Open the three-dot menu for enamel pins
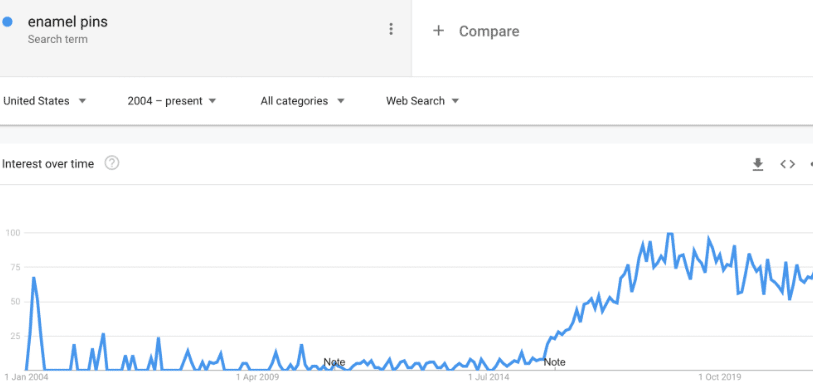The width and height of the screenshot is (813, 389). coord(391,30)
